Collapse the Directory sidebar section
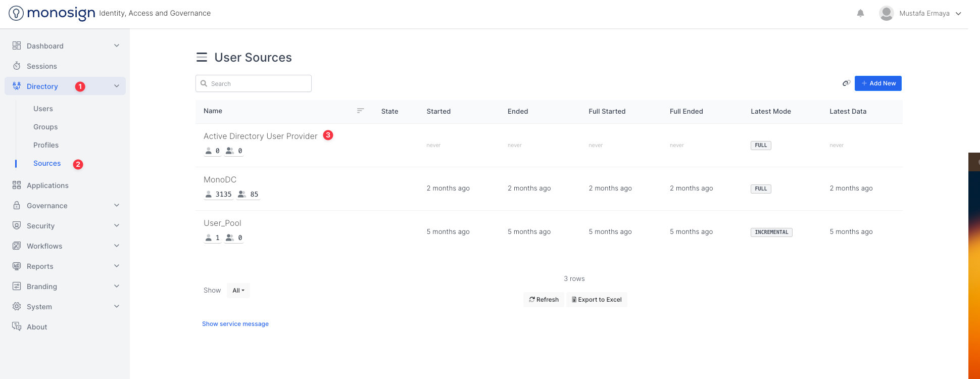980x379 pixels. (x=116, y=86)
